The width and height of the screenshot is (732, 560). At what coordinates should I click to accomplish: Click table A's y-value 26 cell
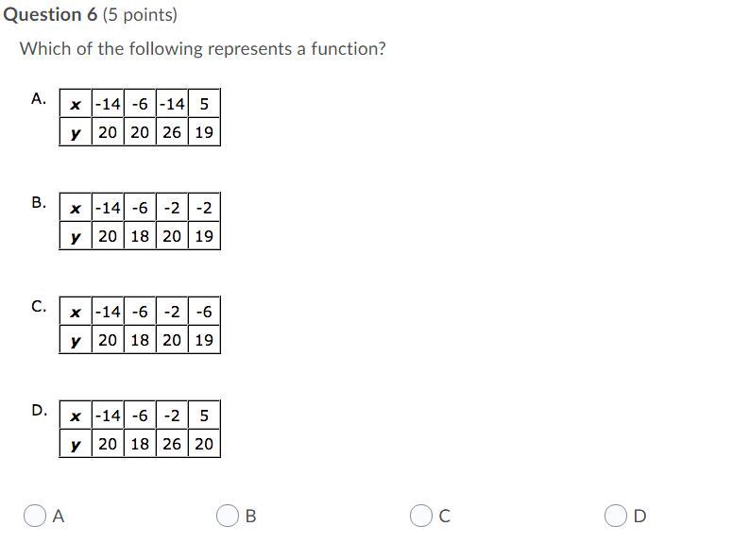(172, 132)
